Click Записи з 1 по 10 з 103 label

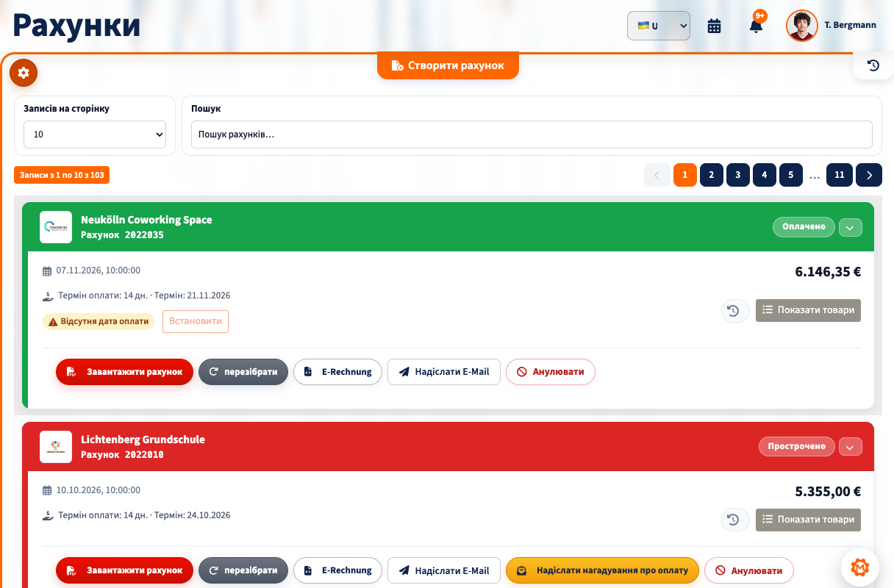(62, 175)
